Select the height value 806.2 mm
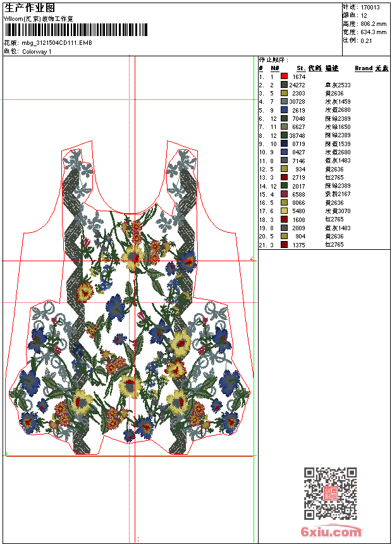The width and height of the screenshot is (392, 544). point(373,24)
